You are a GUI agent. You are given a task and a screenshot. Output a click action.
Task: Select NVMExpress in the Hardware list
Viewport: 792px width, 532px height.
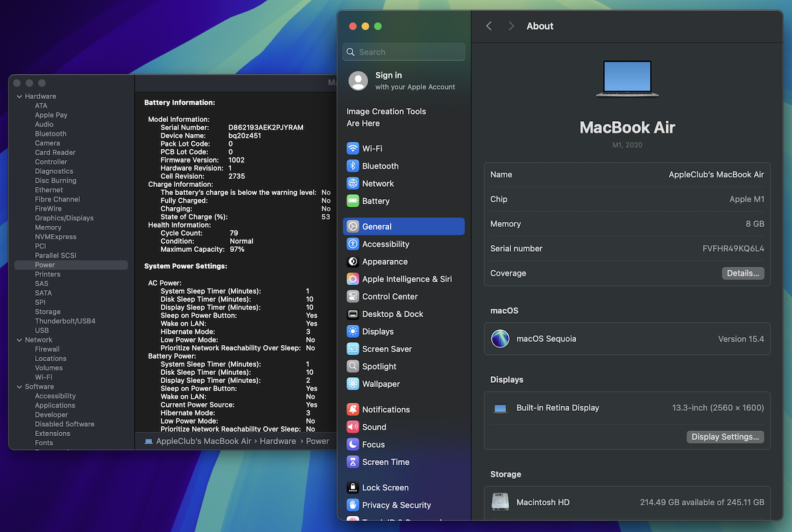56,237
